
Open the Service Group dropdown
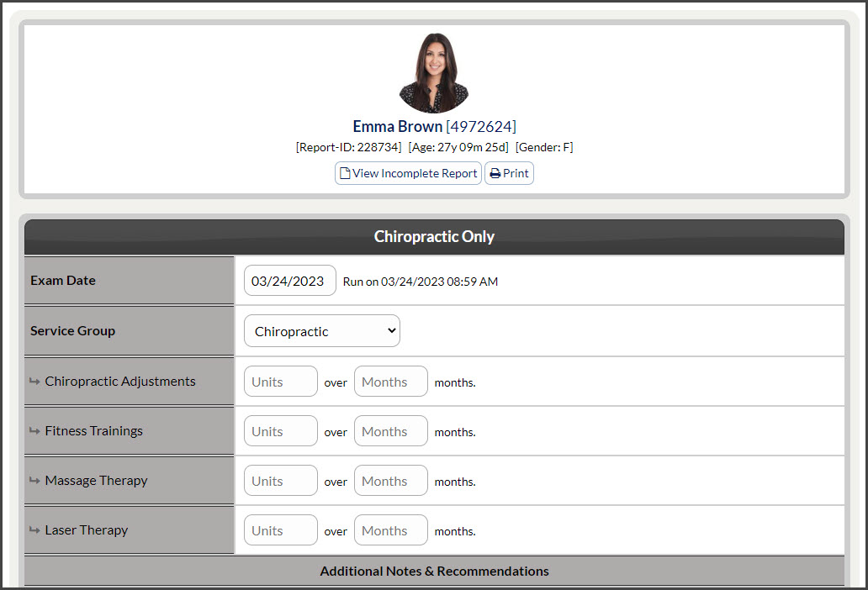[x=322, y=330]
